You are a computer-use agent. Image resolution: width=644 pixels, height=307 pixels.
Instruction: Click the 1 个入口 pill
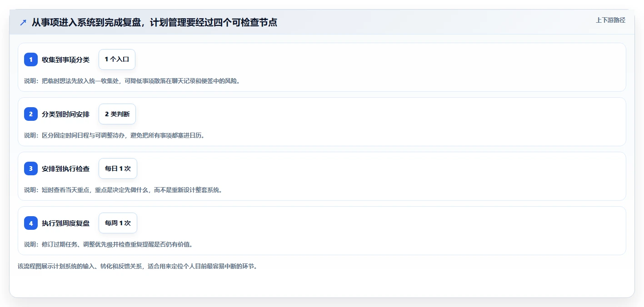(117, 59)
